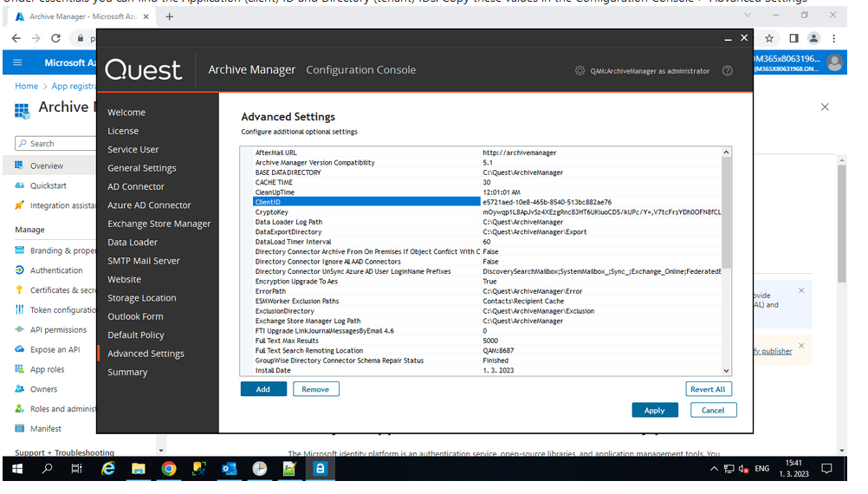Select Data Loader section
The image size is (868, 494).
coord(133,243)
